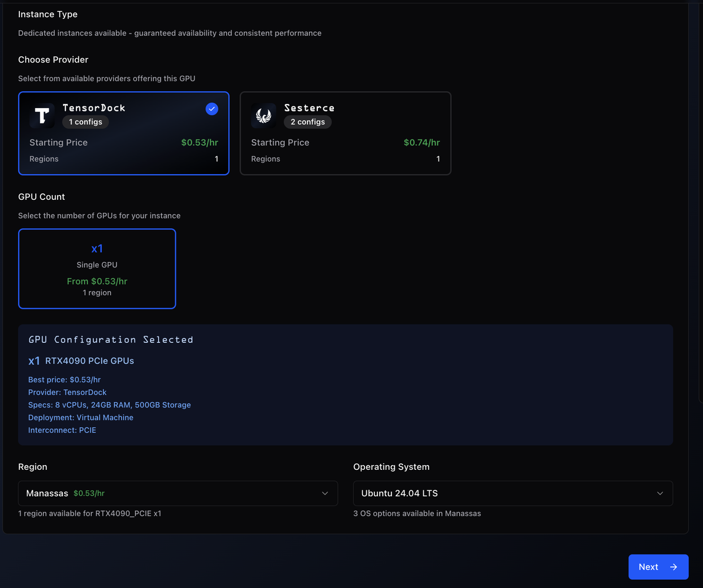Screen dimensions: 703x588
Task: Click the Sesterce phoenix logo icon
Action: (263, 115)
